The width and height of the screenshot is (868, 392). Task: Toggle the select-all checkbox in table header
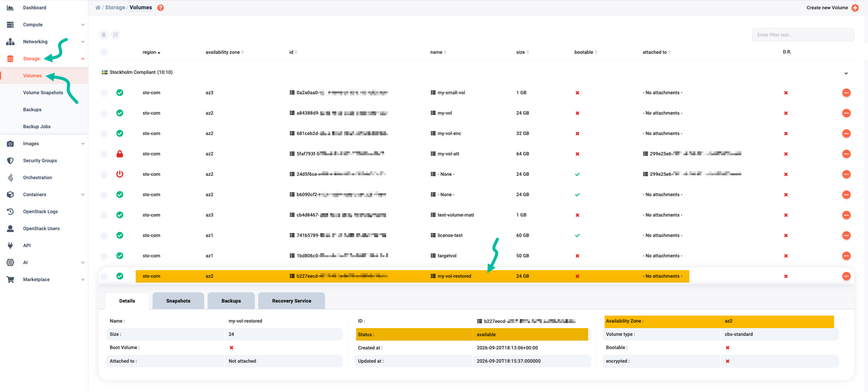(x=104, y=52)
